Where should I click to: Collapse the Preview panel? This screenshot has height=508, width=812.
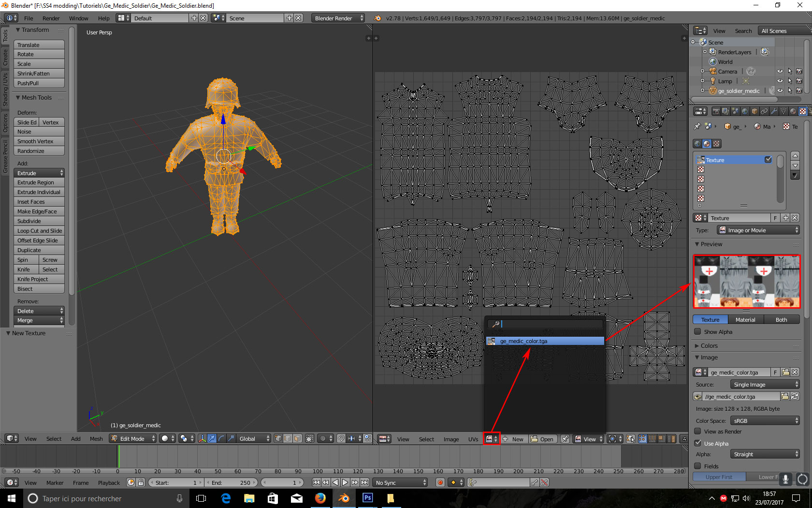697,244
